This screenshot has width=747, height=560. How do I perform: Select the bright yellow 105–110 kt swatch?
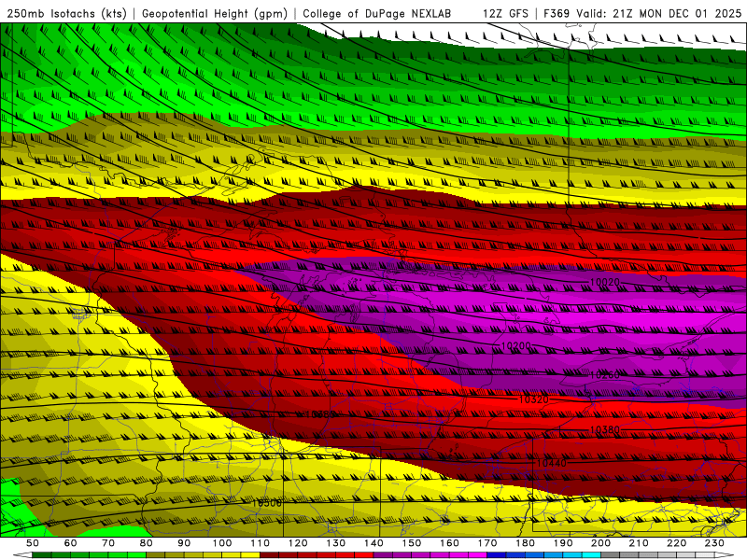250,555
